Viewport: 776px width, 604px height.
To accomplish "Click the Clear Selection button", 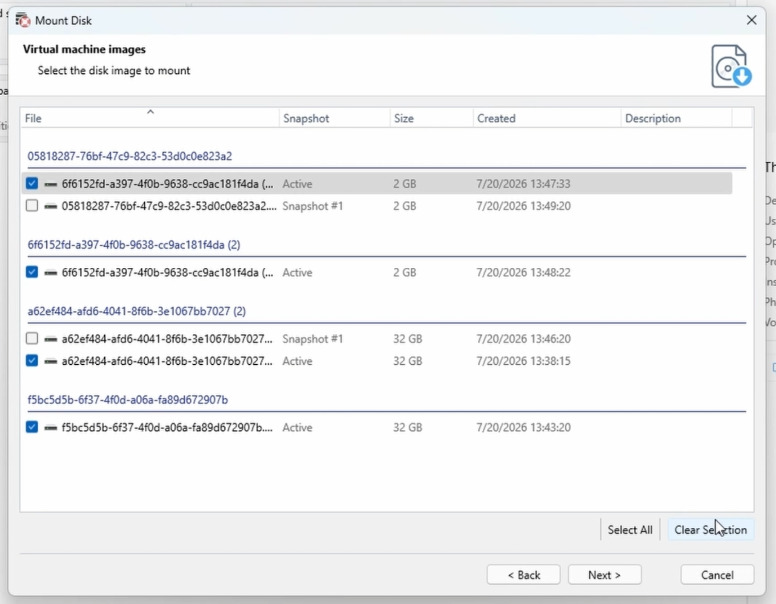I will pyautogui.click(x=711, y=530).
